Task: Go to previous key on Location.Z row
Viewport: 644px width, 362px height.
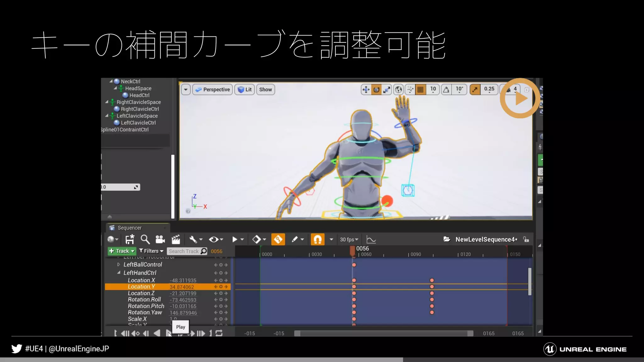Action: pos(216,293)
